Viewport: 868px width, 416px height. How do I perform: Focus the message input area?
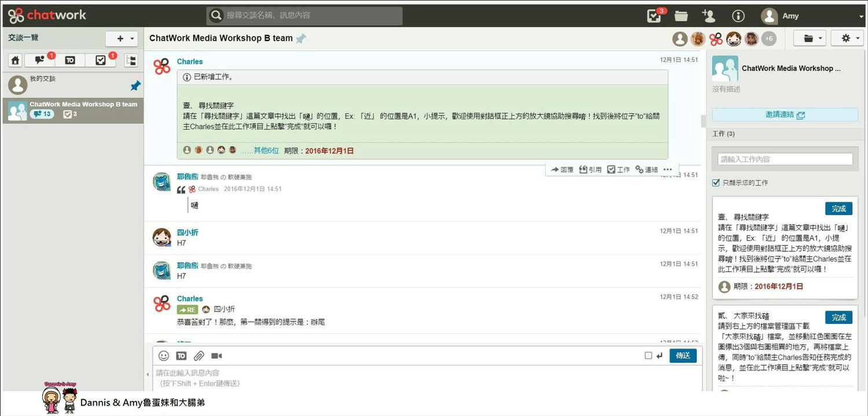(x=428, y=378)
